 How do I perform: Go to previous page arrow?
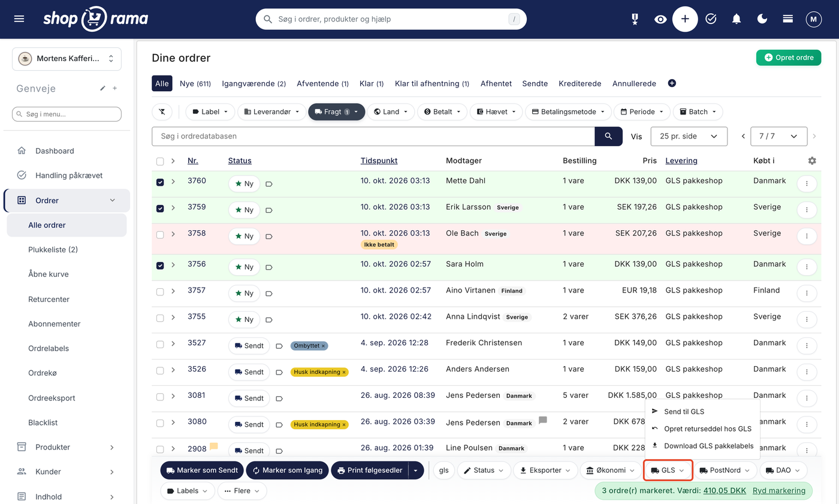tap(743, 137)
